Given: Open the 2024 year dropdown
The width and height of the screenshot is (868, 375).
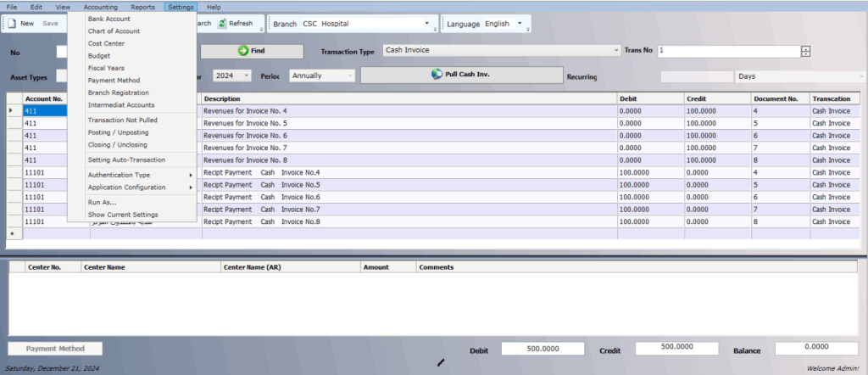Looking at the screenshot, I should (x=247, y=76).
